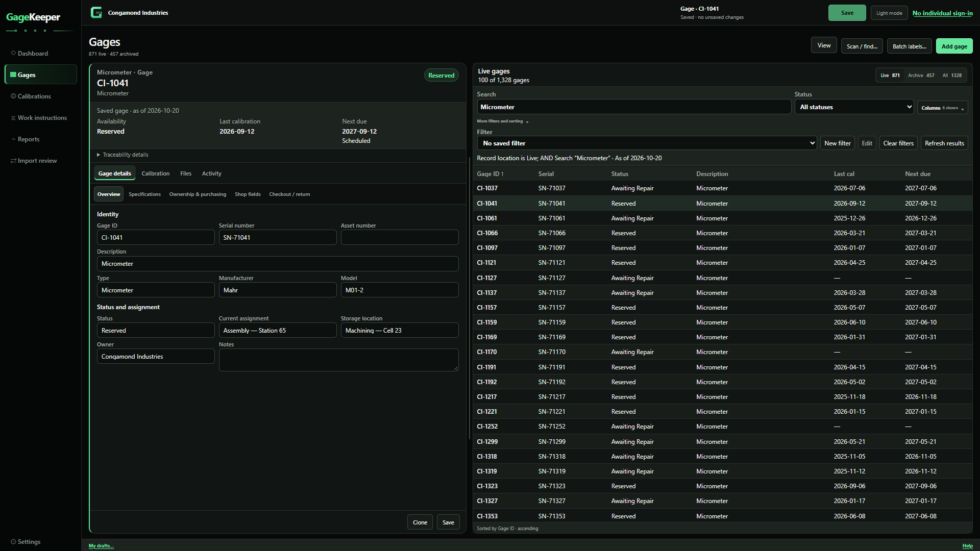980x551 pixels.
Task: Clone the CI-1041 gage
Action: click(420, 522)
